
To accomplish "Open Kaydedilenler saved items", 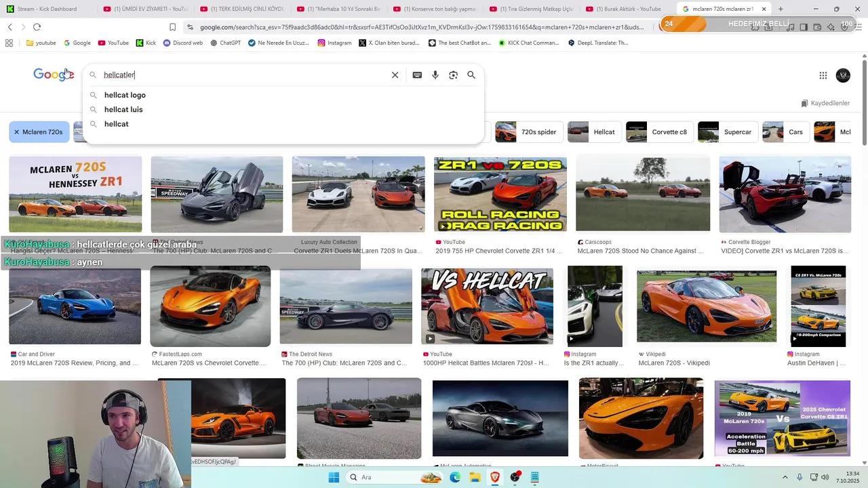I will click(825, 103).
